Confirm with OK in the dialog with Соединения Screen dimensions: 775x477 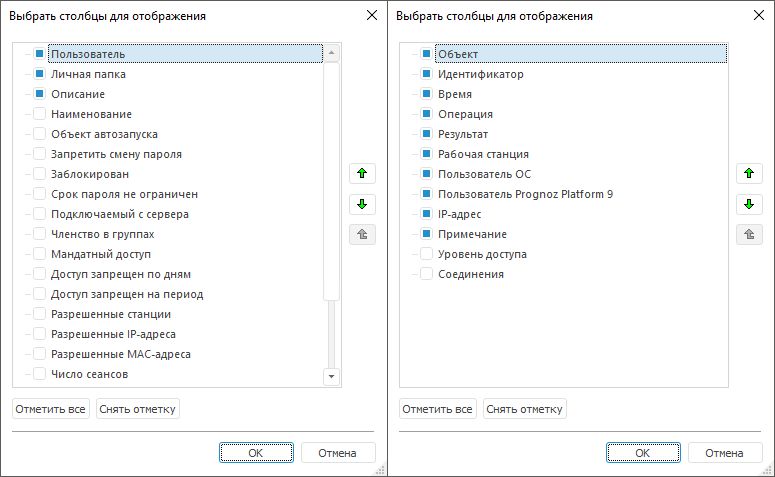pos(642,453)
